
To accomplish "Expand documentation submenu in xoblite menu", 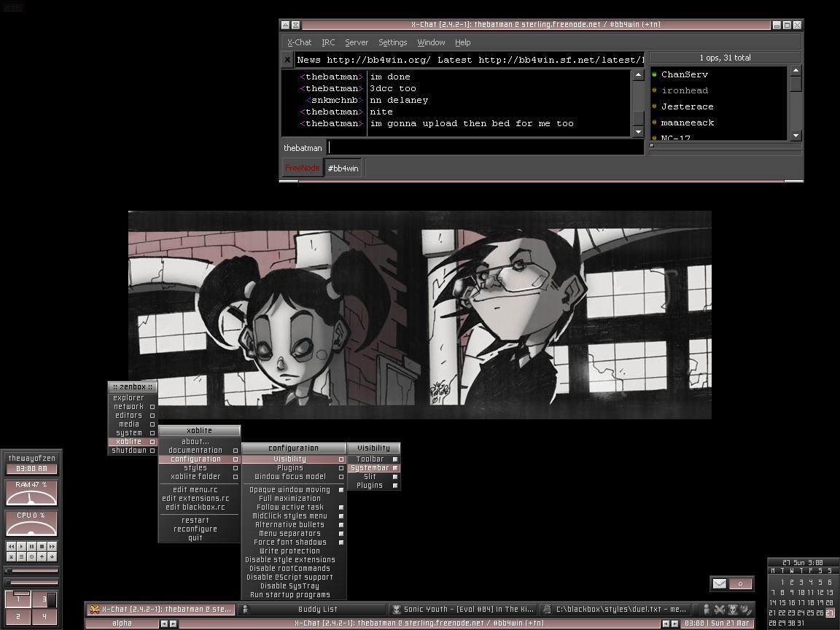I will [x=199, y=451].
